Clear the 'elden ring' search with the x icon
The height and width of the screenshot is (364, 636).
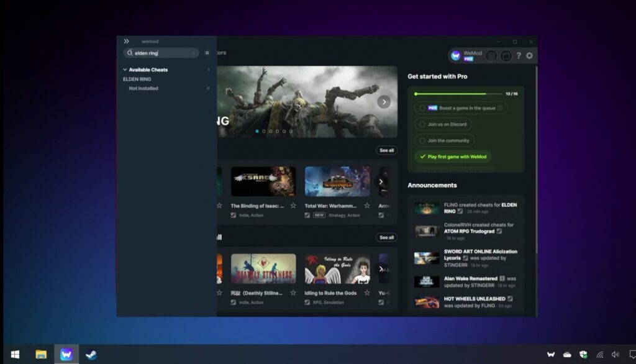coord(194,53)
